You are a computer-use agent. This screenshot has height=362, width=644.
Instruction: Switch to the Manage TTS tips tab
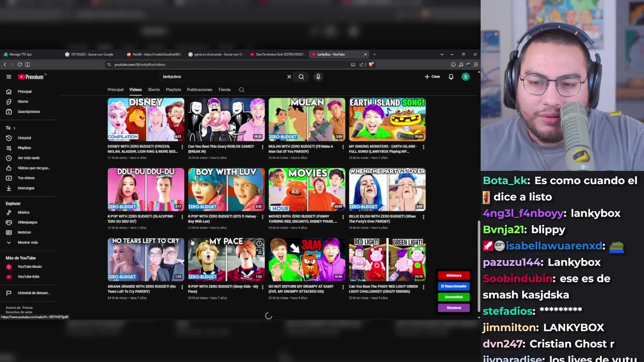[x=30, y=54]
